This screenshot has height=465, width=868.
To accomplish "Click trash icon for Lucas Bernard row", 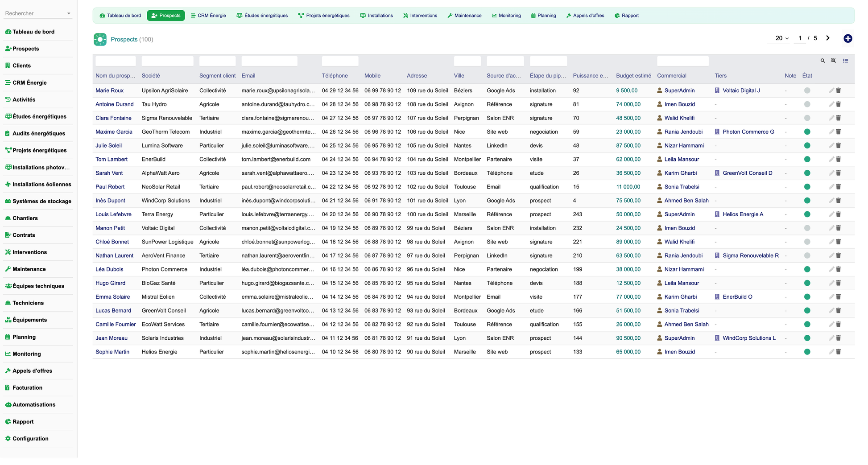I will tap(838, 311).
